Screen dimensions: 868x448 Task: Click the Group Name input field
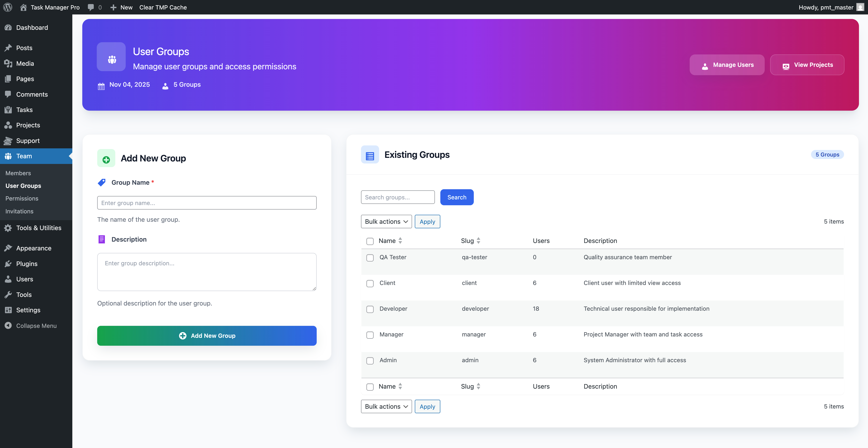tap(207, 203)
